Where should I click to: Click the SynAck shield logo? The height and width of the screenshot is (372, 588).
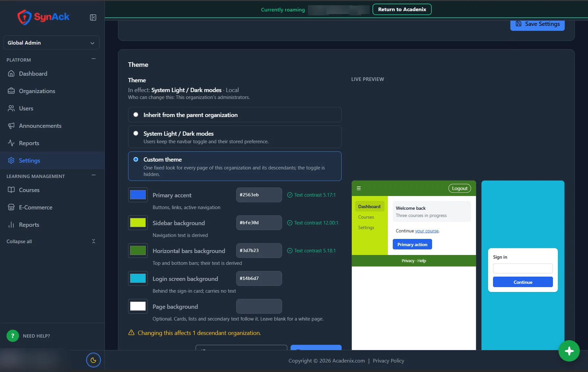25,17
